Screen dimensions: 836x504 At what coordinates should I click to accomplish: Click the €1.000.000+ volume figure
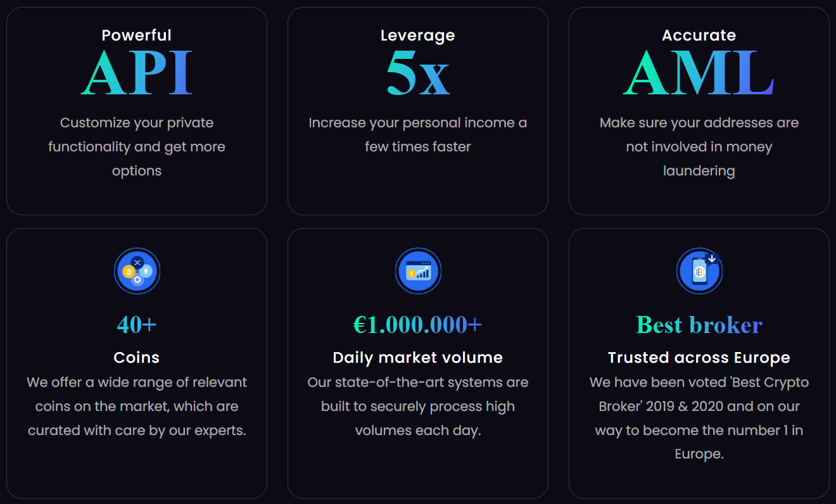coord(418,325)
